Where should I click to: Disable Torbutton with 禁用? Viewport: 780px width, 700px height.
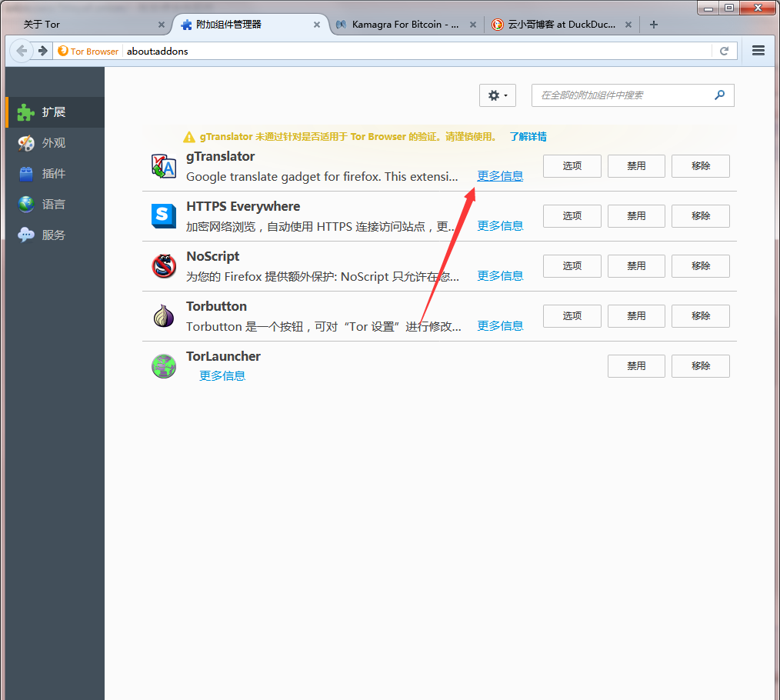(x=636, y=316)
